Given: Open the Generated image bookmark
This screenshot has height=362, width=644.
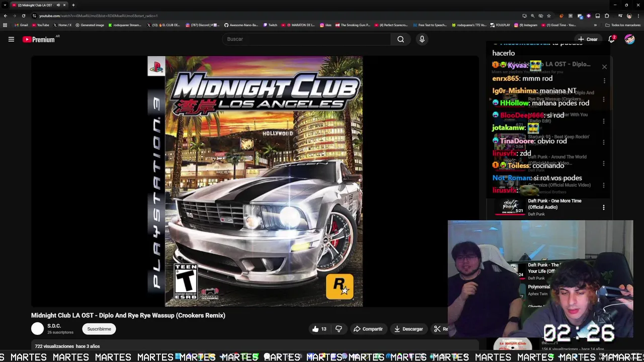Looking at the screenshot, I should 90,25.
